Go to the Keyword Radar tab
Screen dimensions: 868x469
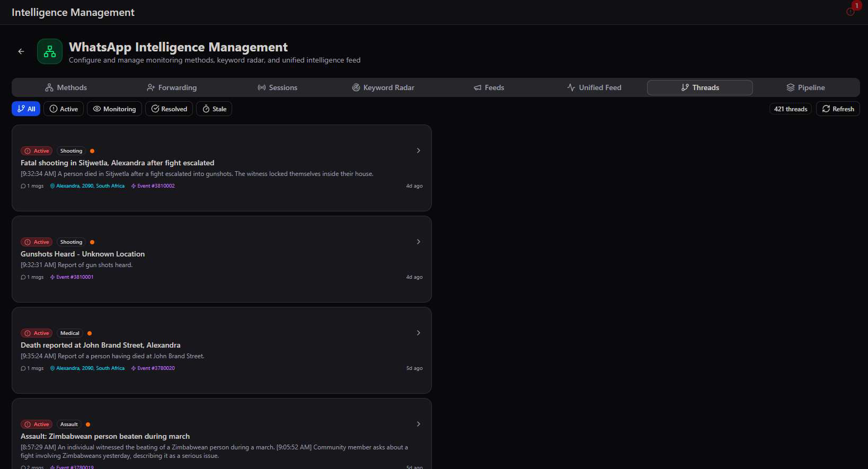click(x=383, y=87)
